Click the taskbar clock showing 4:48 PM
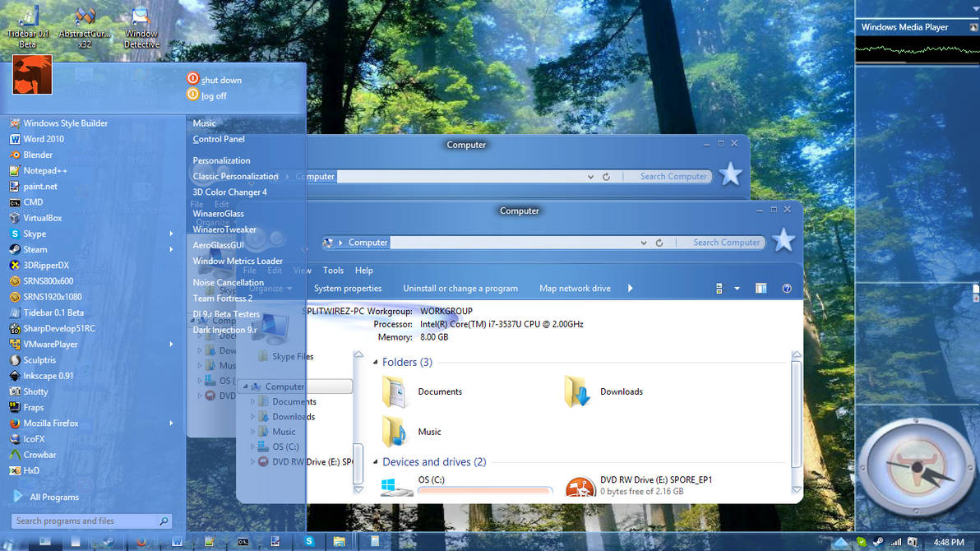This screenshot has width=980, height=551. click(949, 542)
